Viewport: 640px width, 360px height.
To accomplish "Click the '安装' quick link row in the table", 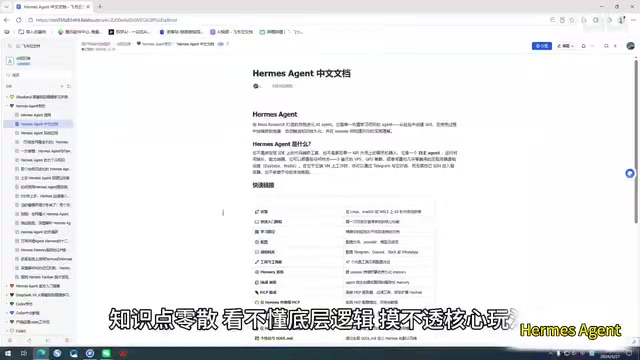I will coord(264,212).
